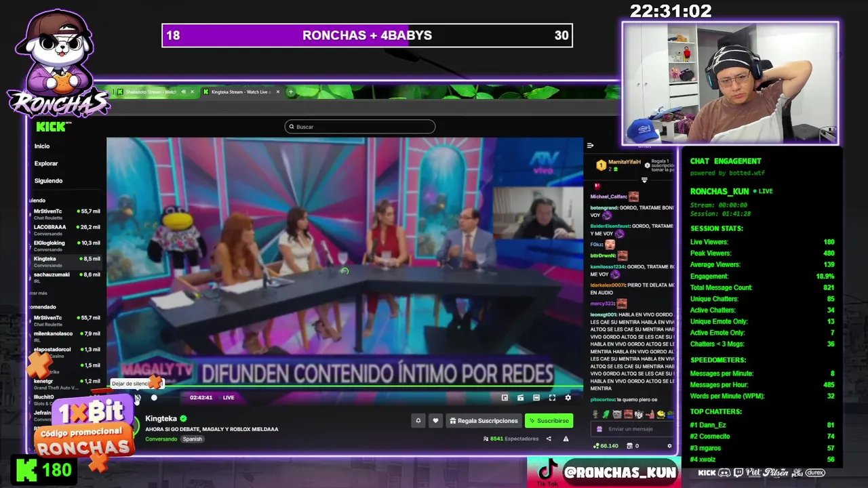Open milenkanolasco recommended channel
This screenshot has height=488, width=868.
coord(66,335)
